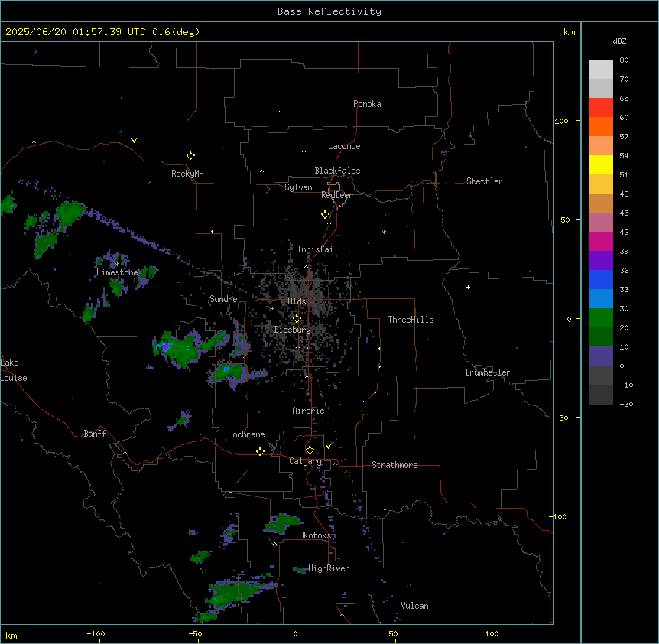Viewport: 659px width, 644px height.
Task: Click the yellow diamond marker below RedDeer label
Action: tap(326, 215)
